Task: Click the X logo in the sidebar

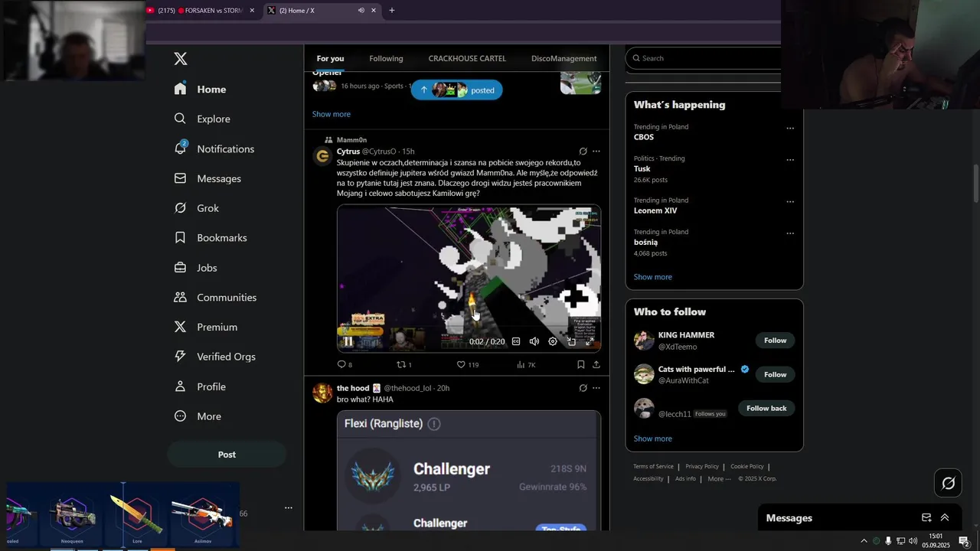Action: [x=180, y=59]
